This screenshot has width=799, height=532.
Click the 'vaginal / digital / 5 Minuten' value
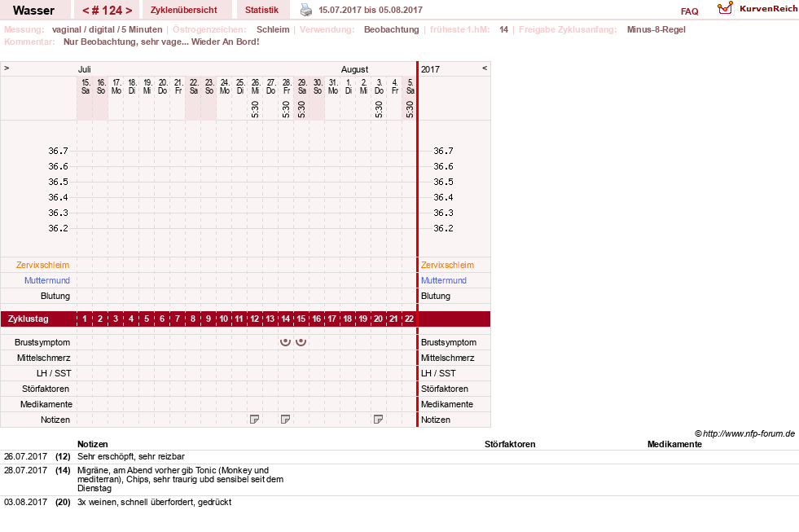tap(107, 29)
